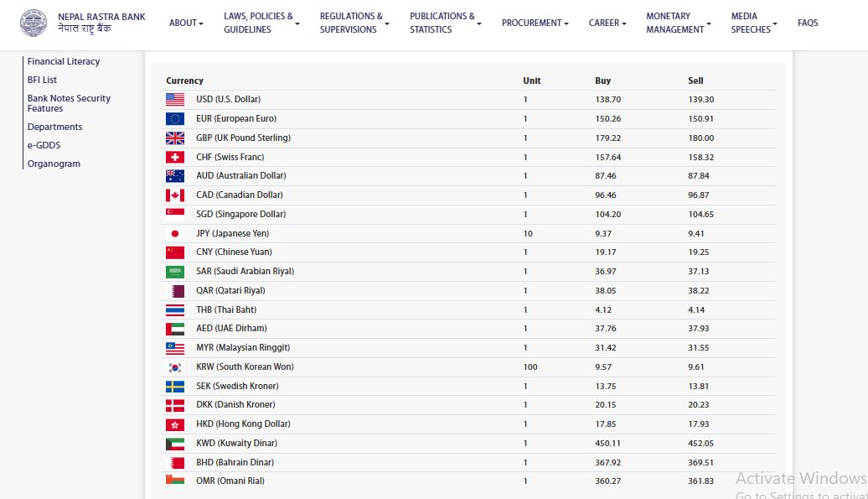The height and width of the screenshot is (499, 868).
Task: Open the Organogram sidebar link
Action: 54,164
